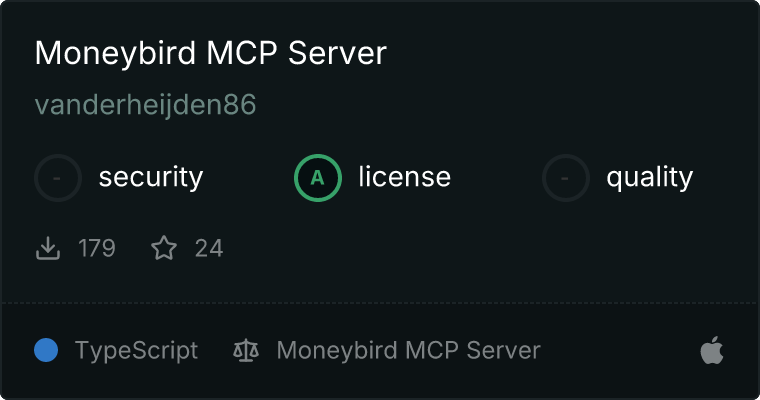This screenshot has width=760, height=400.
Task: Click the star rating icon
Action: pyautogui.click(x=164, y=248)
